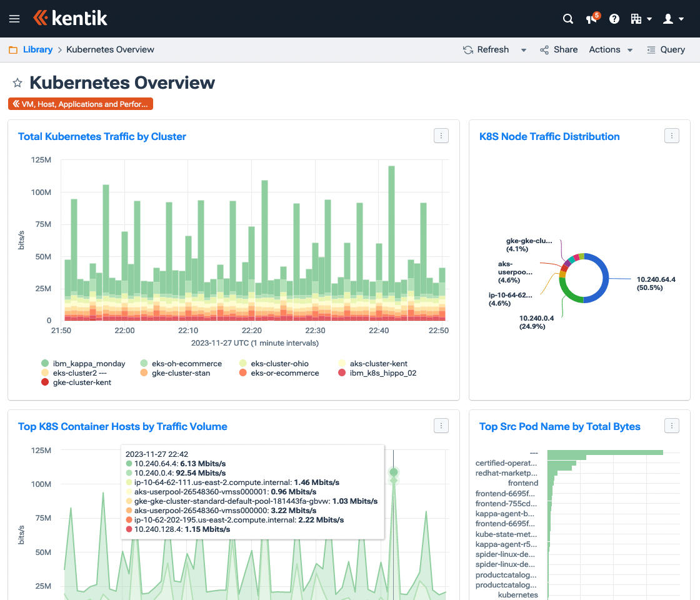Image resolution: width=700 pixels, height=600 pixels.
Task: Open options menu for K8S Node Traffic Distribution
Action: pyautogui.click(x=671, y=135)
